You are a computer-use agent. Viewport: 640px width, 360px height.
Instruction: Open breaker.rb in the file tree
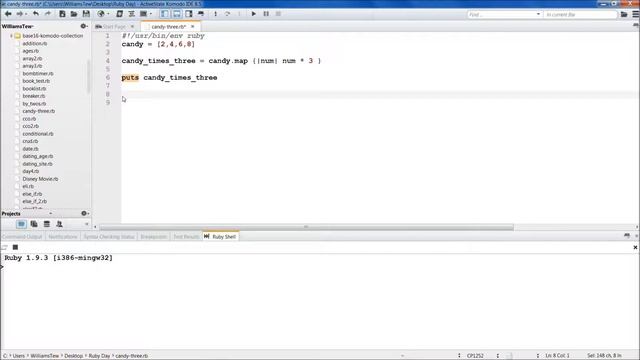click(x=34, y=96)
